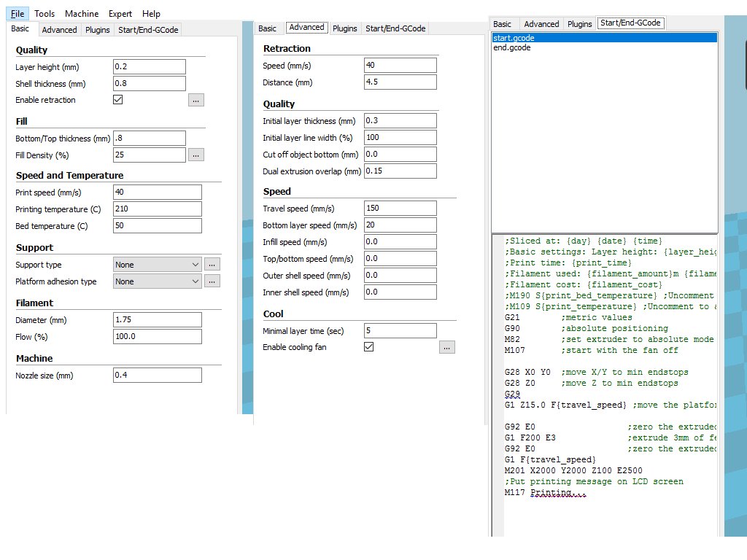747x560 pixels.
Task: Open Platform adhesion settings ellipsis button
Action: pyautogui.click(x=212, y=281)
